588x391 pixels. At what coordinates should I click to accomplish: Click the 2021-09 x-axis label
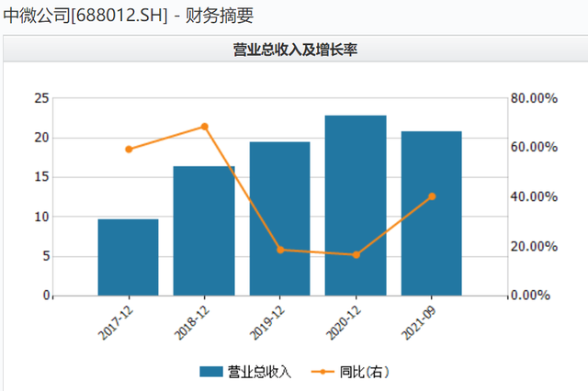[419, 323]
